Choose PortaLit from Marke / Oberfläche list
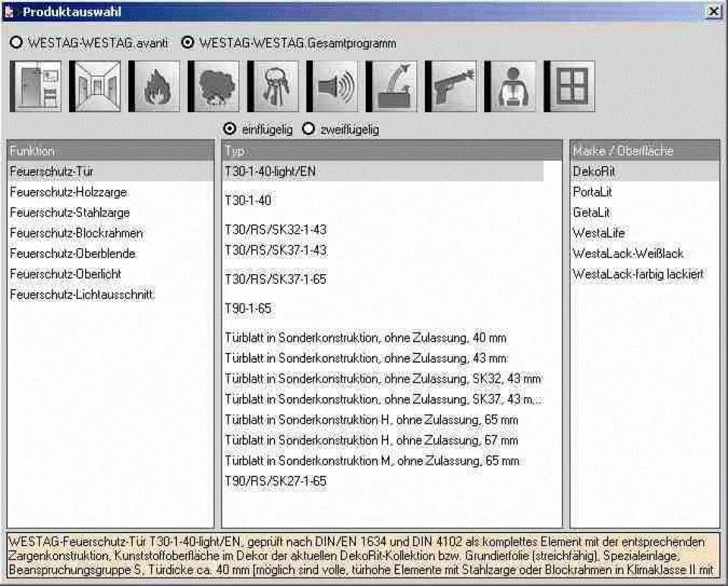The image size is (728, 586). coord(592,192)
